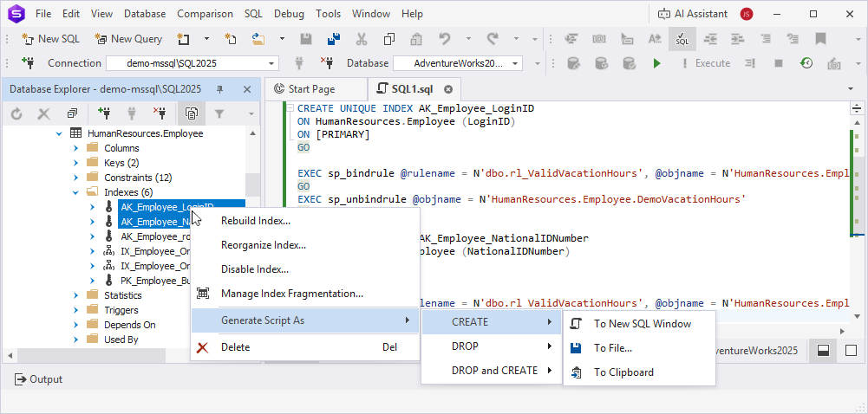Image resolution: width=868 pixels, height=414 pixels.
Task: Expand the Statistics folder
Action: coord(75,295)
